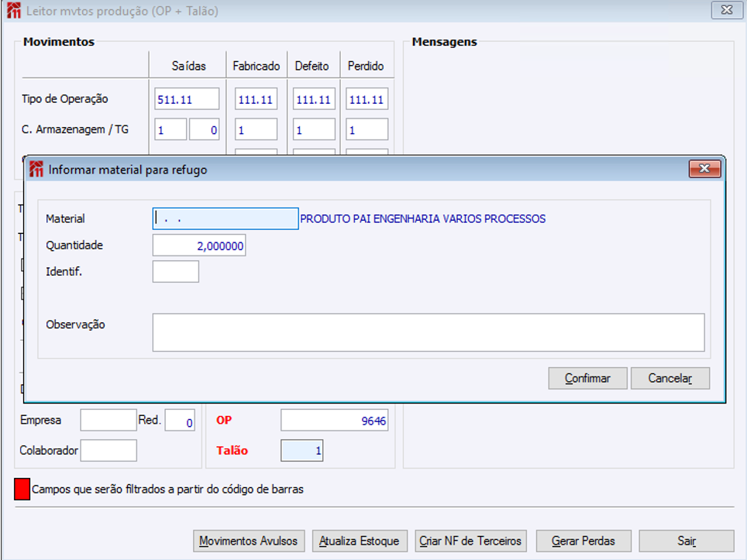Click the Perdido column header
The height and width of the screenshot is (560, 747).
(366, 66)
